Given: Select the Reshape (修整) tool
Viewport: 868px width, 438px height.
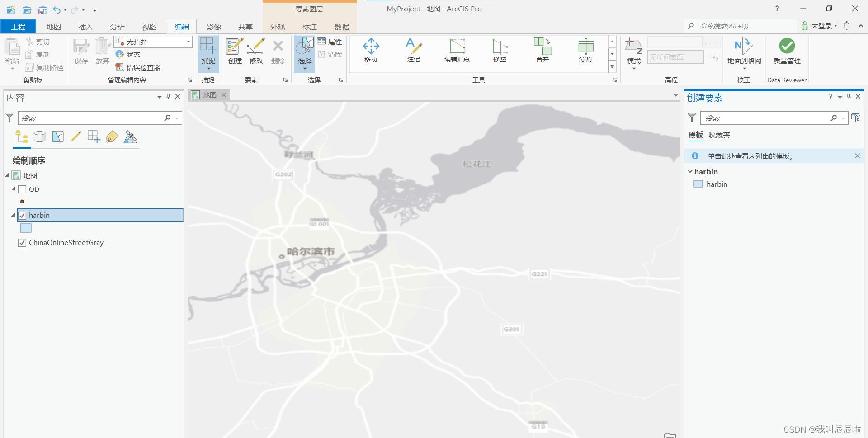Looking at the screenshot, I should (500, 50).
